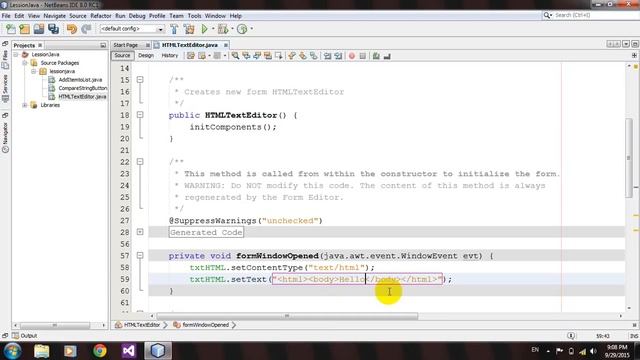The image size is (640, 360).
Task: Click the Open Project toolbar icon
Action: click(x=39, y=29)
